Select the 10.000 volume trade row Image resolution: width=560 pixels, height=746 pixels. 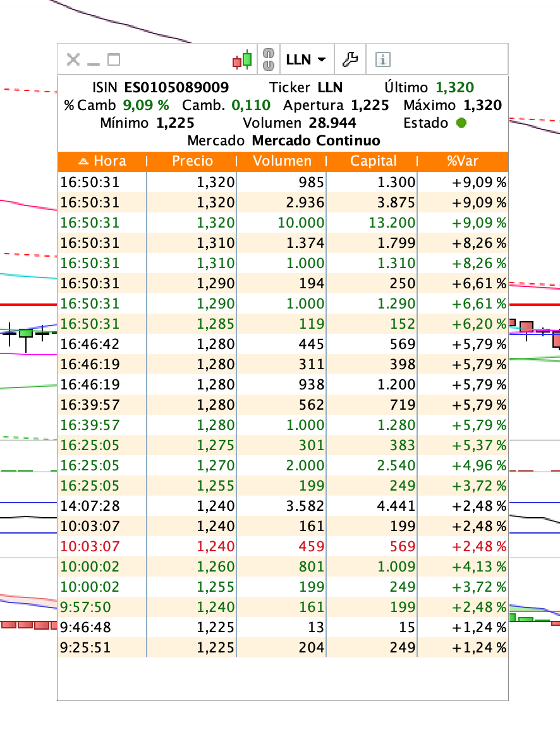pyautogui.click(x=283, y=223)
